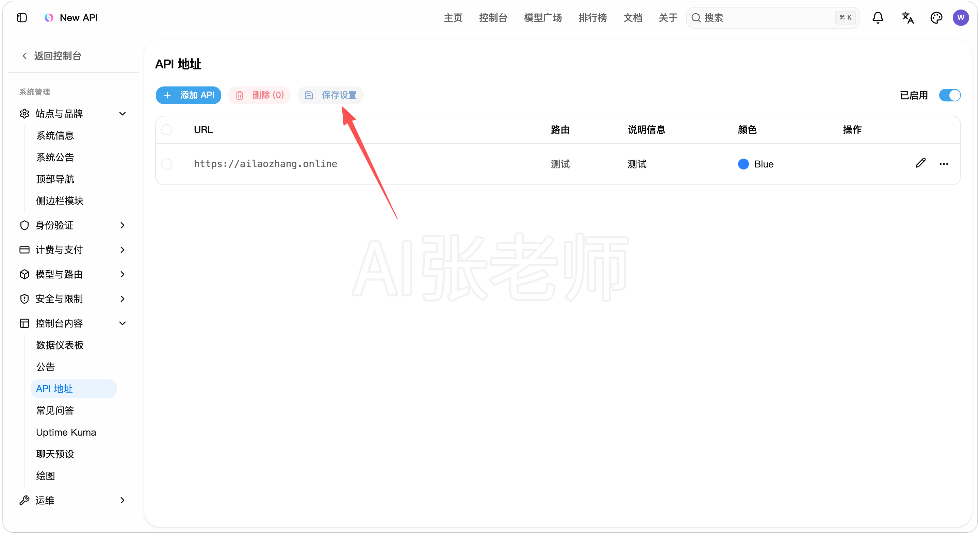Screen dimensions: 980x535
Task: Open Uptime Kuma in the sidebar
Action: coord(66,432)
